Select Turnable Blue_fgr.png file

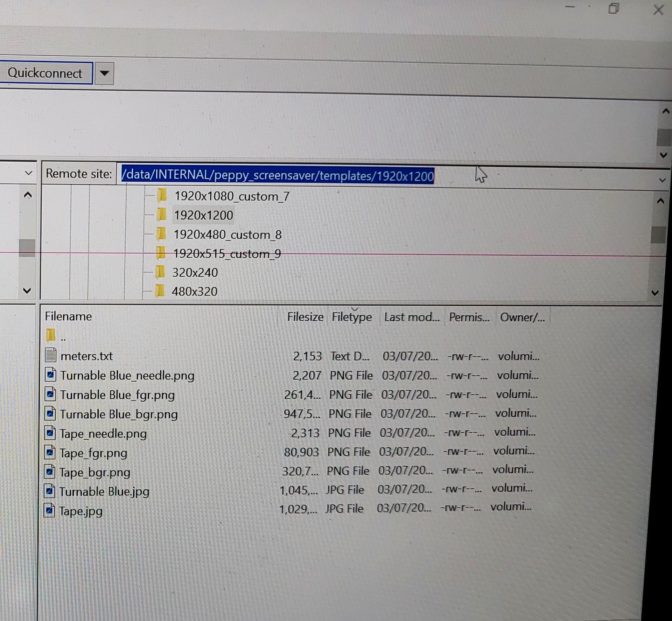click(x=117, y=395)
